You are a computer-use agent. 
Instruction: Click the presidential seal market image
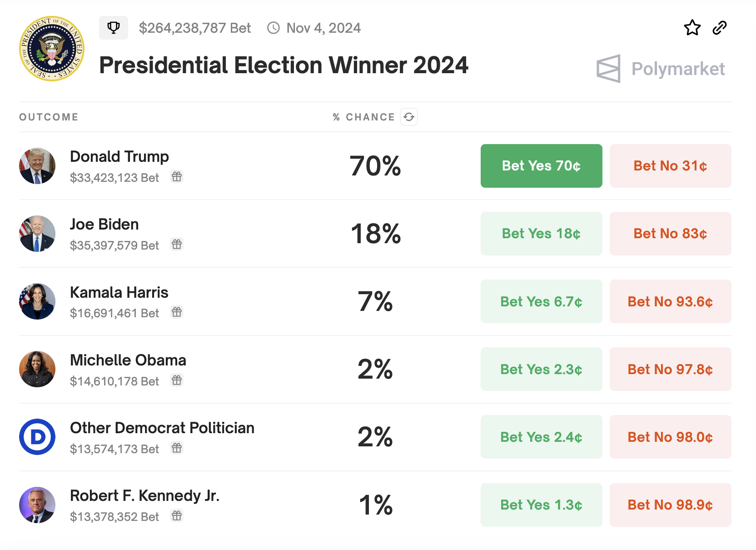(52, 49)
